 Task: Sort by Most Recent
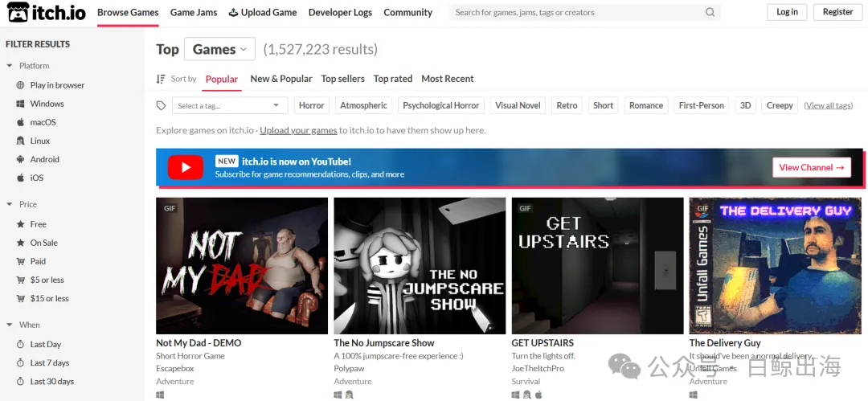448,79
